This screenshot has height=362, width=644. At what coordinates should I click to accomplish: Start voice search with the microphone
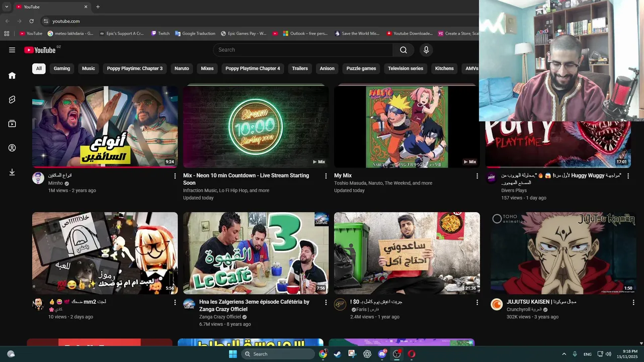(x=426, y=50)
